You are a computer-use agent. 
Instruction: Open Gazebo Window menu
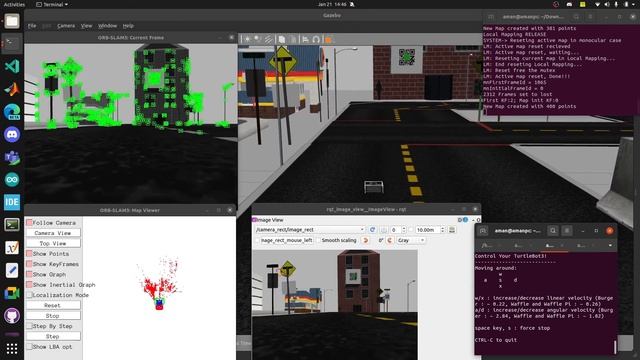tap(107, 26)
